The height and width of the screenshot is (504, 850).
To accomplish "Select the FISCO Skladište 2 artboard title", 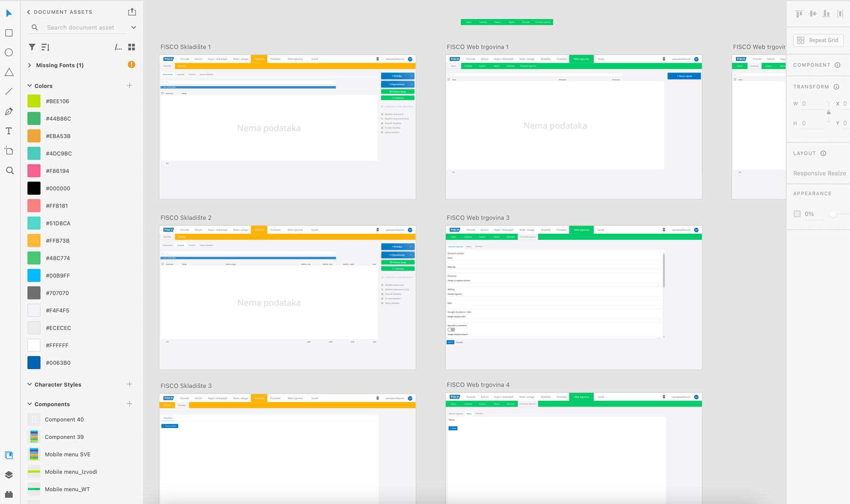I will [x=186, y=218].
